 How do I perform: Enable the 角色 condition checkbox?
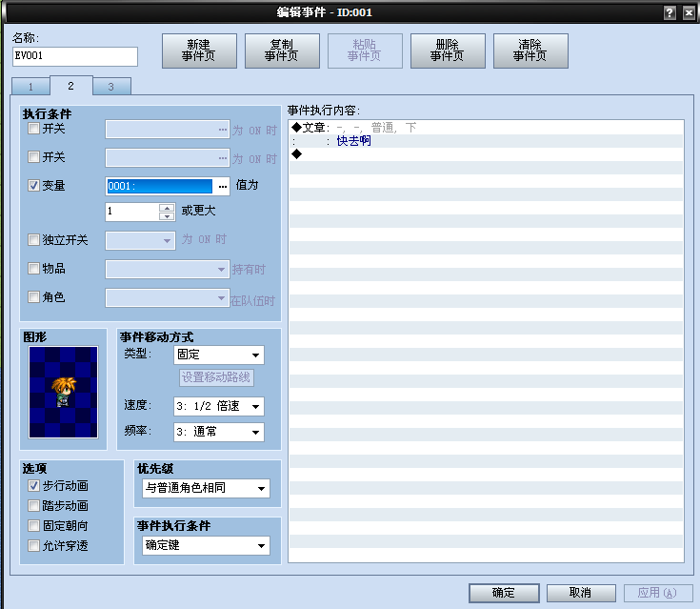[33, 296]
